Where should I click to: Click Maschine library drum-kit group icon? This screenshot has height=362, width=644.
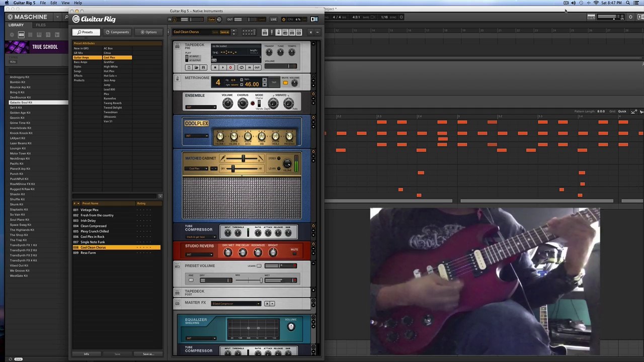click(x=21, y=35)
